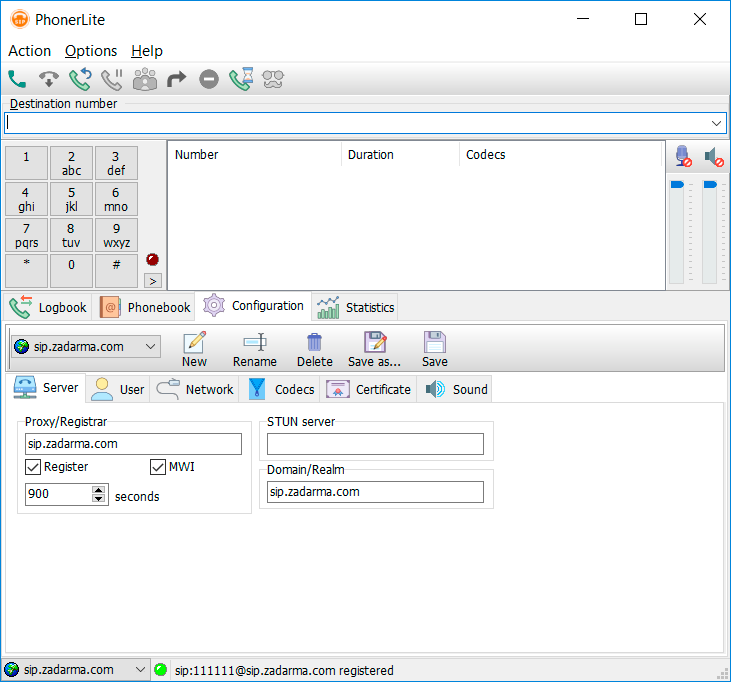Image resolution: width=731 pixels, height=682 pixels.
Task: Mute the microphone icon
Action: (x=683, y=156)
